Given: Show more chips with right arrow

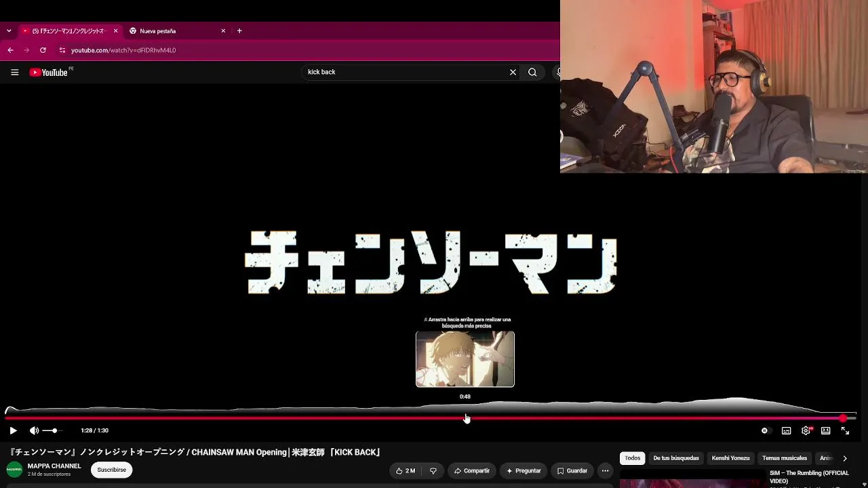Looking at the screenshot, I should pos(845,458).
